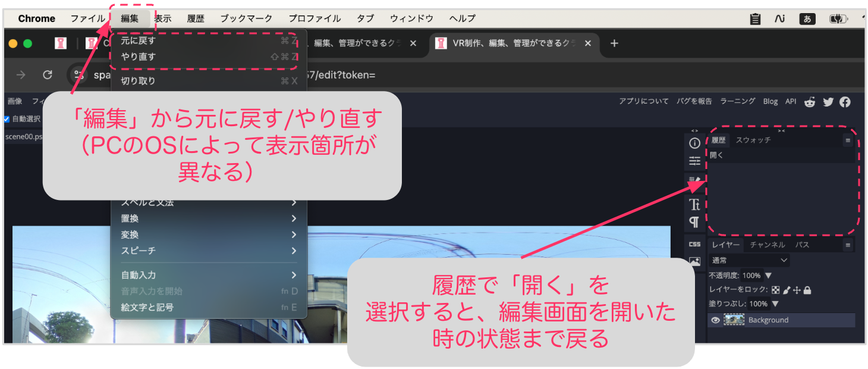Open the ブックマーク menu
The width and height of the screenshot is (868, 369).
click(246, 18)
